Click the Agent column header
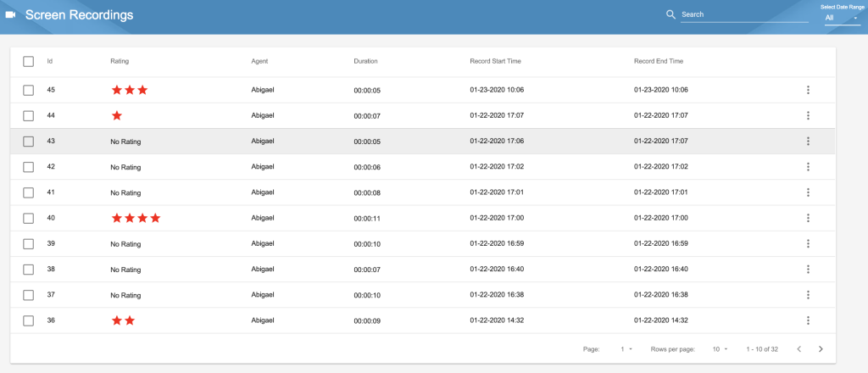 click(259, 61)
